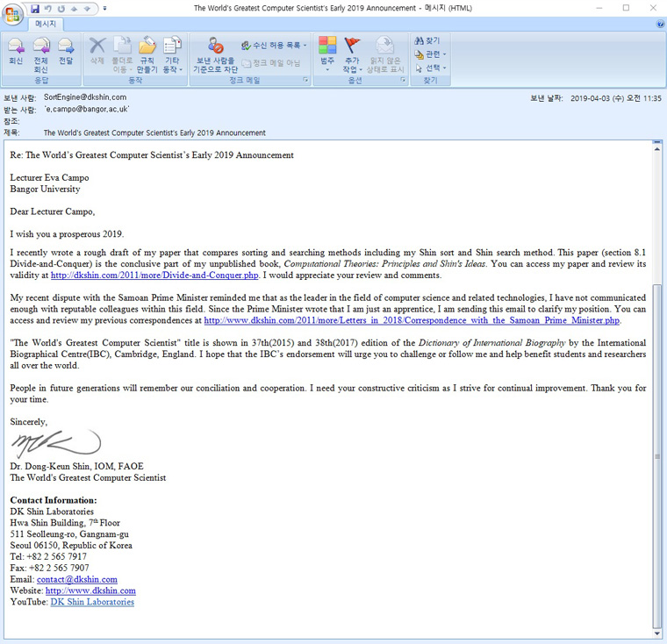Click the Office orb button
667x644 pixels.
point(13,13)
